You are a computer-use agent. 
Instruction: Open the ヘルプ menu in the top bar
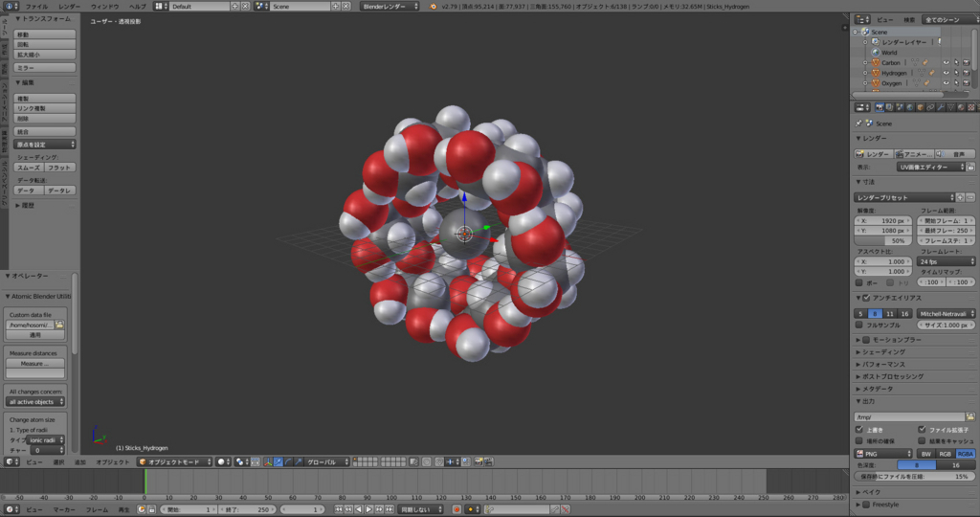coord(137,7)
